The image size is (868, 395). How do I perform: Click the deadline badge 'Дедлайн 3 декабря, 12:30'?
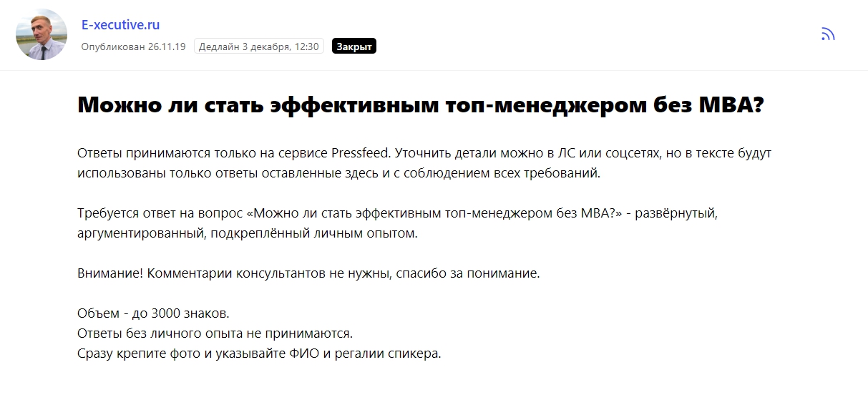258,47
